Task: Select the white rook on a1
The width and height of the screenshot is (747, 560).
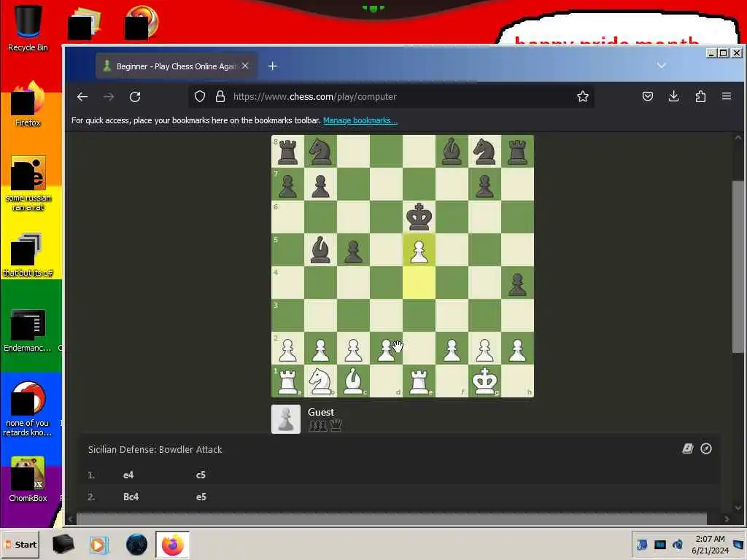Action: (x=287, y=381)
